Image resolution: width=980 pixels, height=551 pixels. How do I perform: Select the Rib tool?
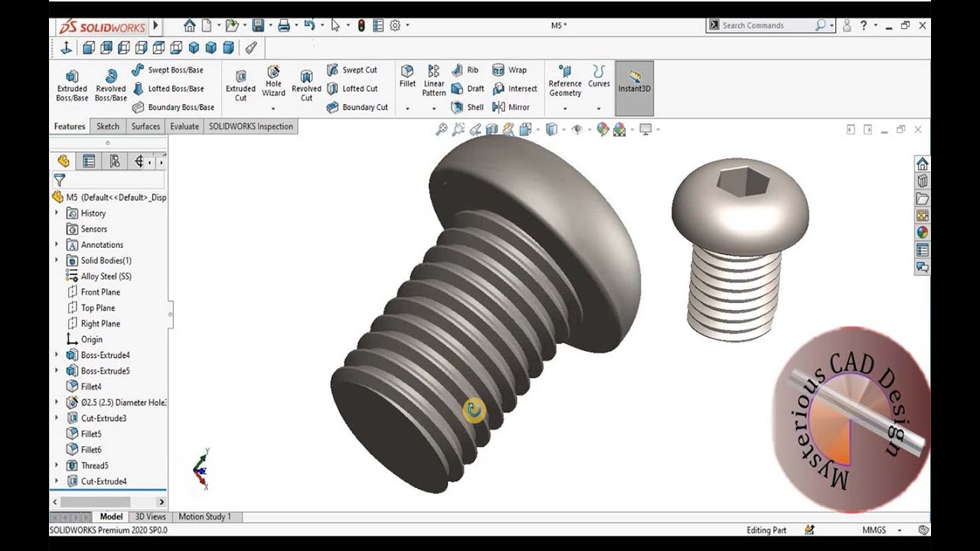coord(465,70)
